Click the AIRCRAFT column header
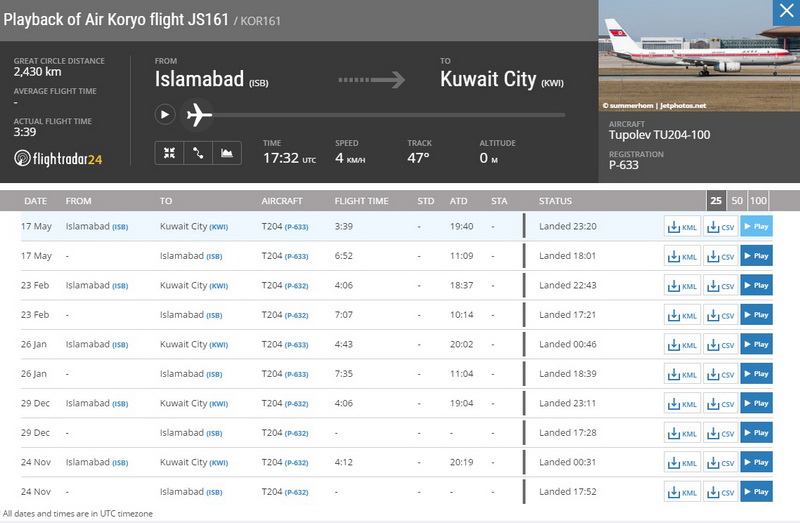This screenshot has width=800, height=523. coord(282,201)
